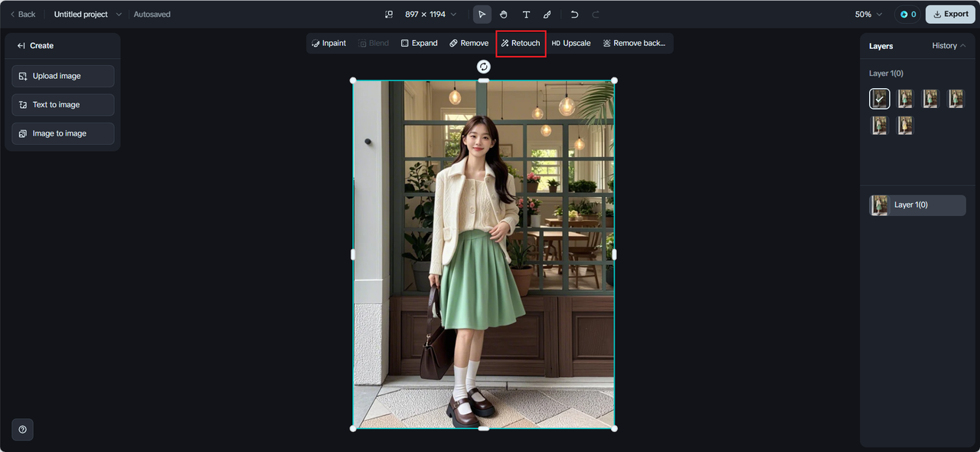Open the 50% zoom level dropdown
The height and width of the screenshot is (452, 980).
click(868, 15)
